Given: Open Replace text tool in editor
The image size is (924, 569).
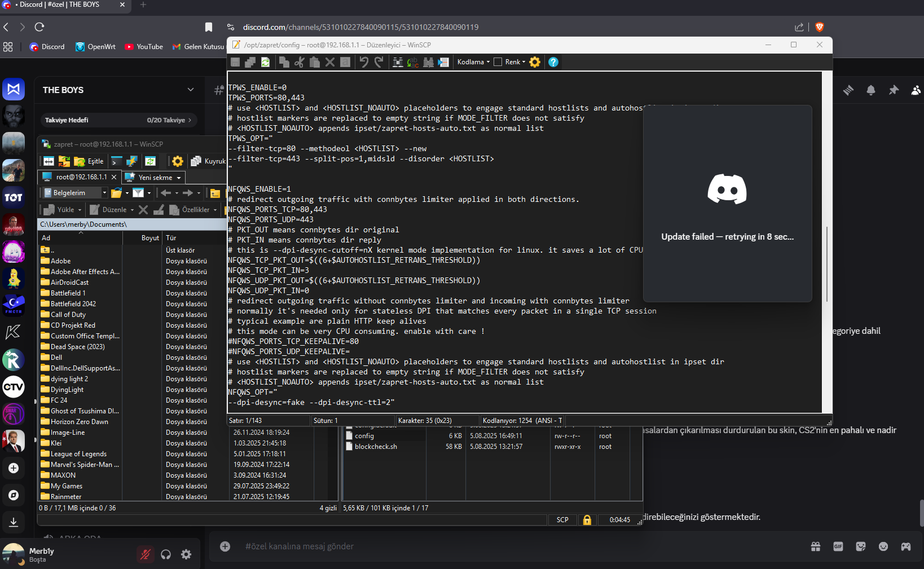Looking at the screenshot, I should tap(413, 62).
